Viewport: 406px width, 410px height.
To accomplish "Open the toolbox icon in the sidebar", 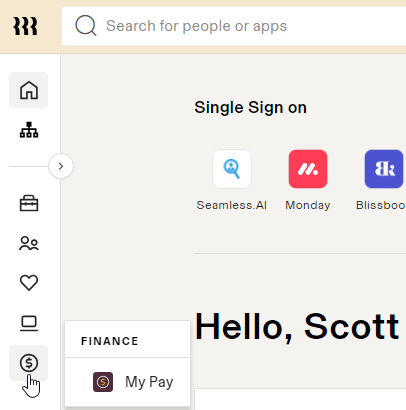I will [29, 203].
